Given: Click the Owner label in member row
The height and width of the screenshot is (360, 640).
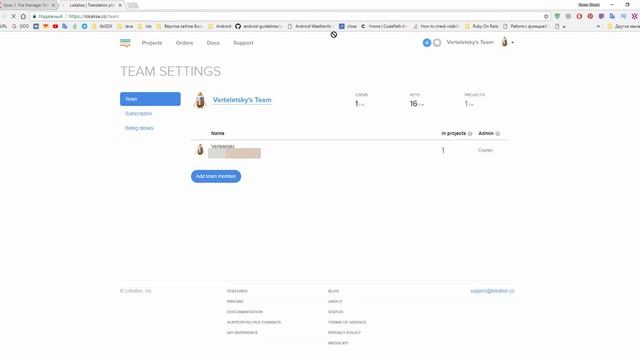Looking at the screenshot, I should 485,150.
